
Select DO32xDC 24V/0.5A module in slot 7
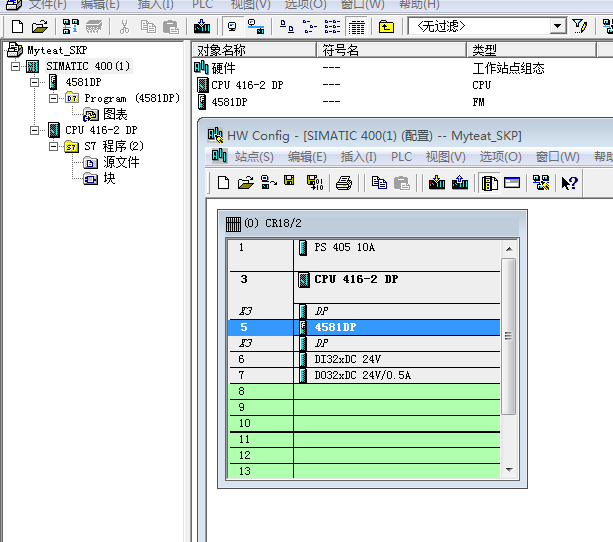pyautogui.click(x=364, y=375)
